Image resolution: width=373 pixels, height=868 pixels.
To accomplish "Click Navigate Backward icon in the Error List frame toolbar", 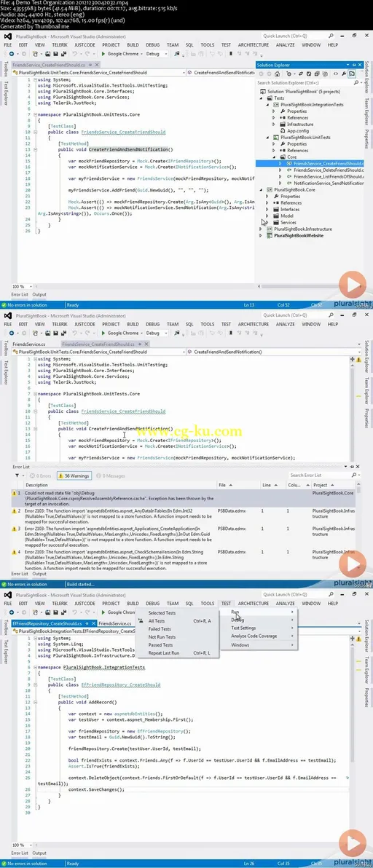I will (10, 334).
